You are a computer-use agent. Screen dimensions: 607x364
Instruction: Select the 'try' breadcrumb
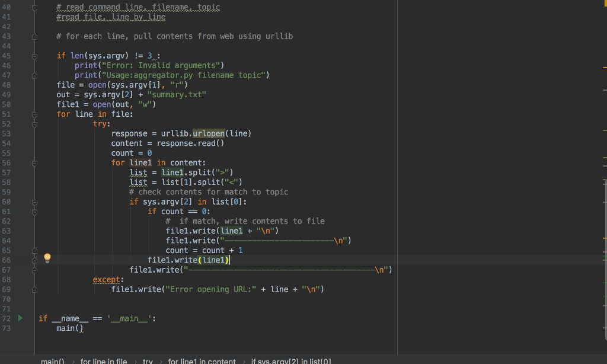(x=148, y=361)
